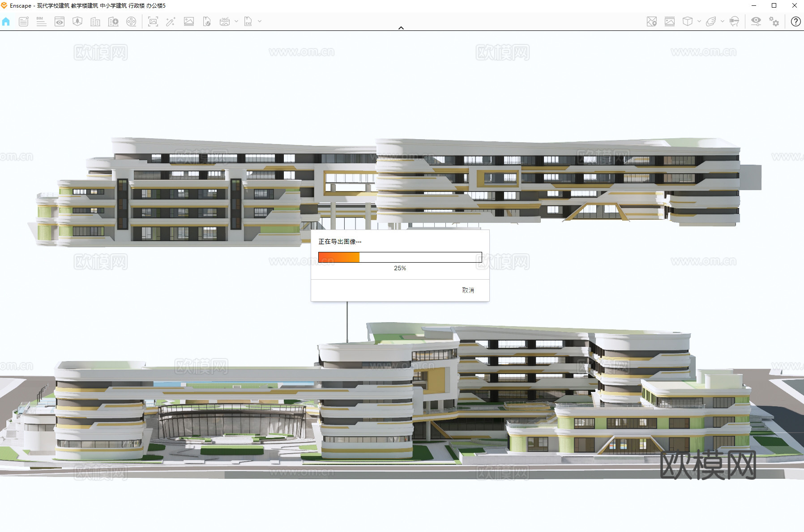This screenshot has height=532, width=804.
Task: Maximize the Enscape window
Action: (774, 6)
